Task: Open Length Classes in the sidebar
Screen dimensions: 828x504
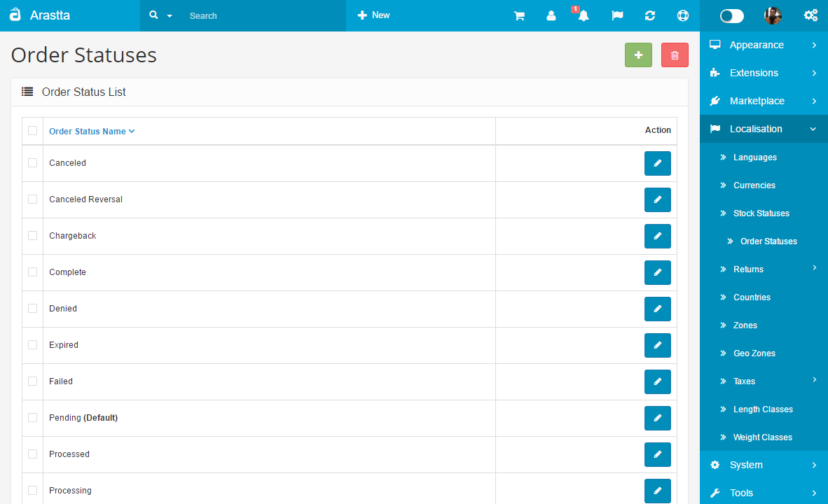Action: 763,409
